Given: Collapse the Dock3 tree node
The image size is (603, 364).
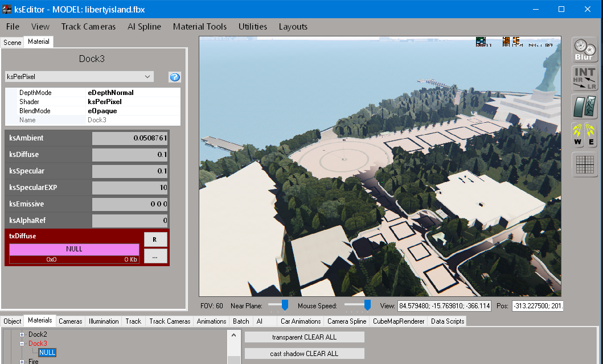Looking at the screenshot, I should pyautogui.click(x=22, y=344).
